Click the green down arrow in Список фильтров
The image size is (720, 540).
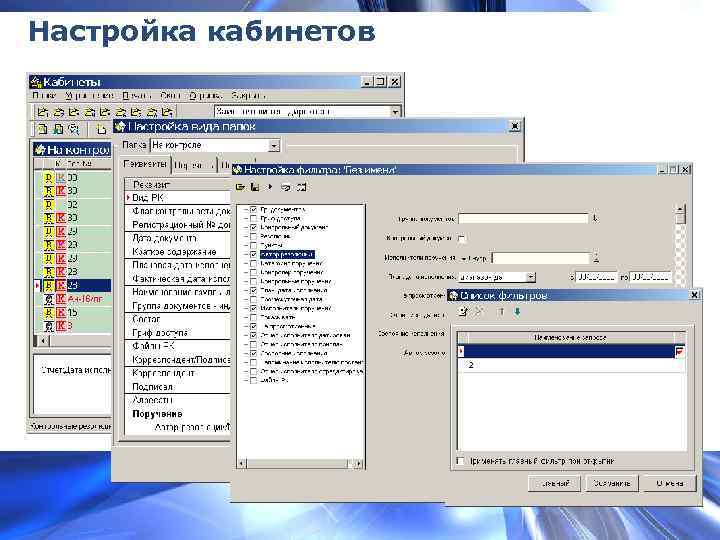click(x=518, y=312)
